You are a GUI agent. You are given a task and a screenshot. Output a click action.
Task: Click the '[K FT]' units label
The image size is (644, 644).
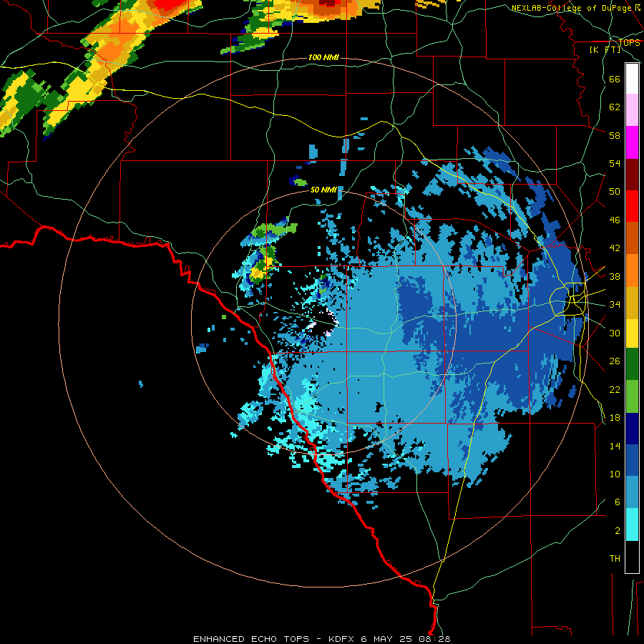605,49
